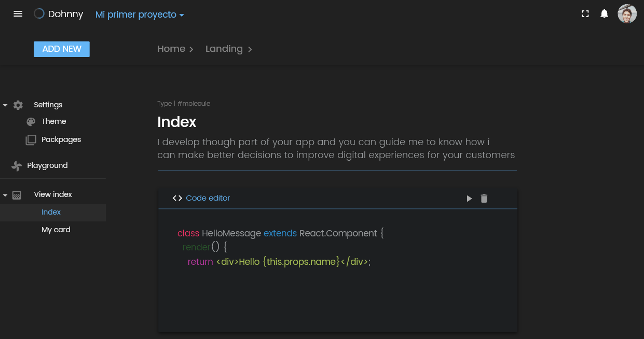Screen dimensions: 644x339
Task: Go to Home breadcrumb
Action: pyautogui.click(x=171, y=49)
